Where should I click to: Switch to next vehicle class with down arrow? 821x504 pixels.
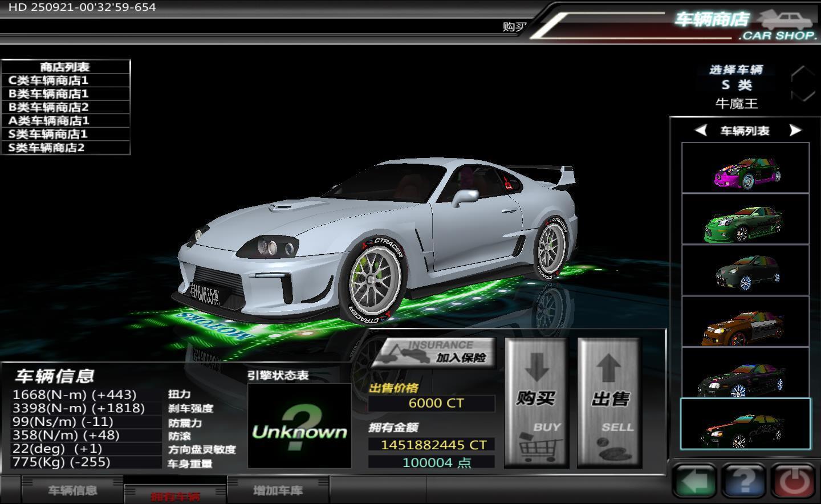[x=803, y=95]
